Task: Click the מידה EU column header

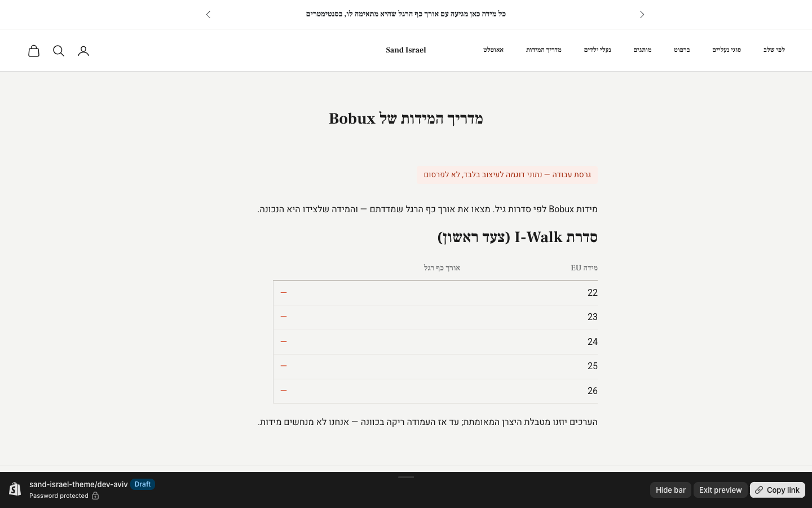Action: pyautogui.click(x=584, y=268)
